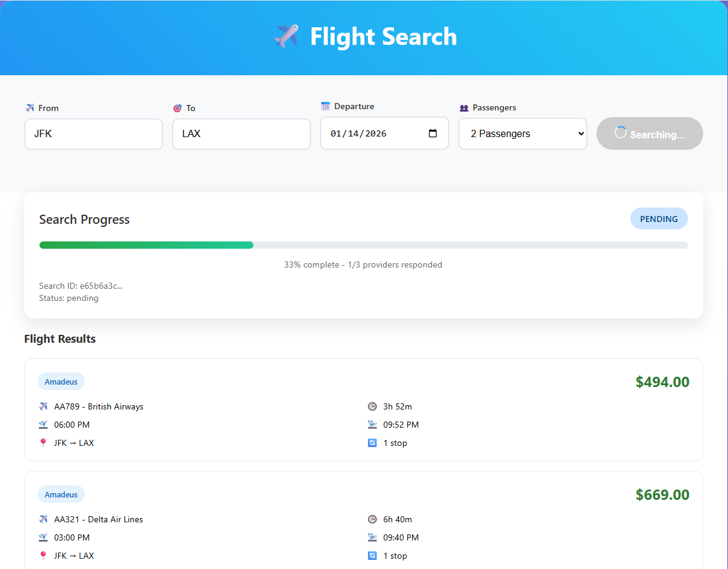The width and height of the screenshot is (728, 569).
Task: Open the 2 Passengers dropdown
Action: pos(523,133)
